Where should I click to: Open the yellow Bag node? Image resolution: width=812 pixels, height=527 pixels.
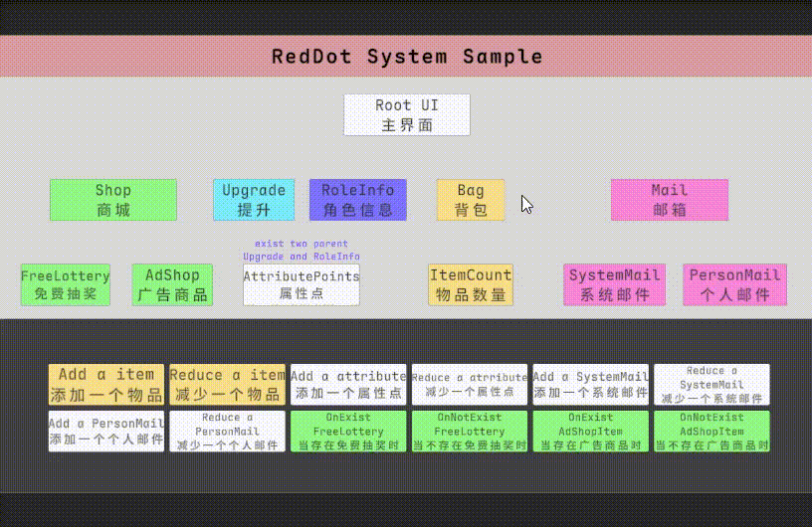(x=471, y=200)
